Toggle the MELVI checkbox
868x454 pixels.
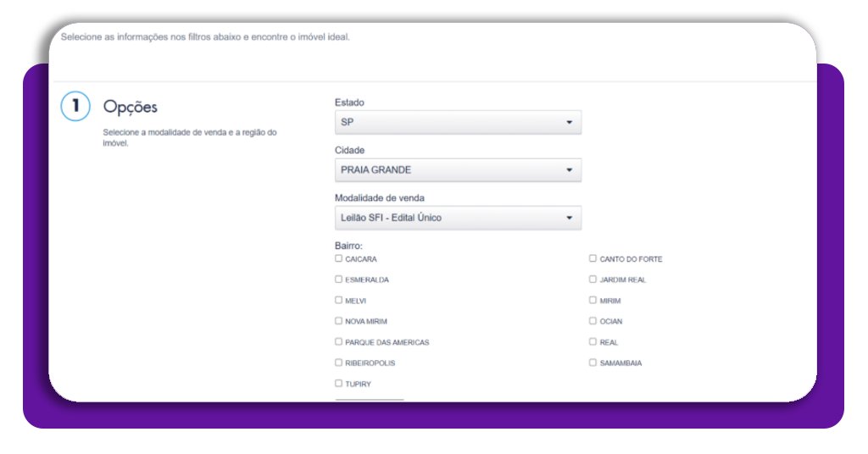pos(339,300)
